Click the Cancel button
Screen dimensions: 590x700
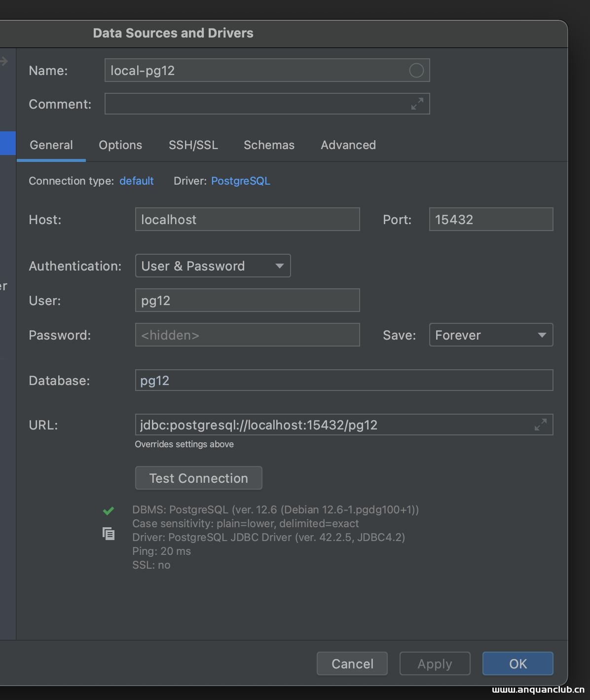[x=352, y=663]
